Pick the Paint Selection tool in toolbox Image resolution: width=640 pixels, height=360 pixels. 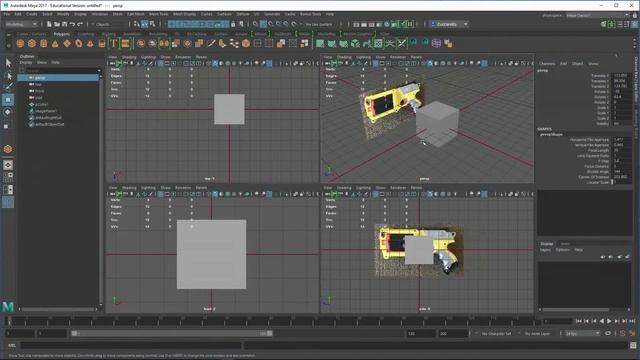pos(8,87)
